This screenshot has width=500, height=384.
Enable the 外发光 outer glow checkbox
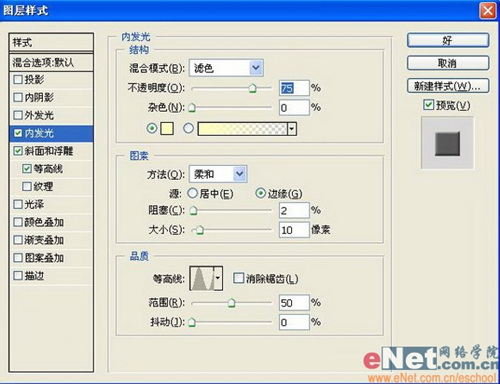click(18, 115)
